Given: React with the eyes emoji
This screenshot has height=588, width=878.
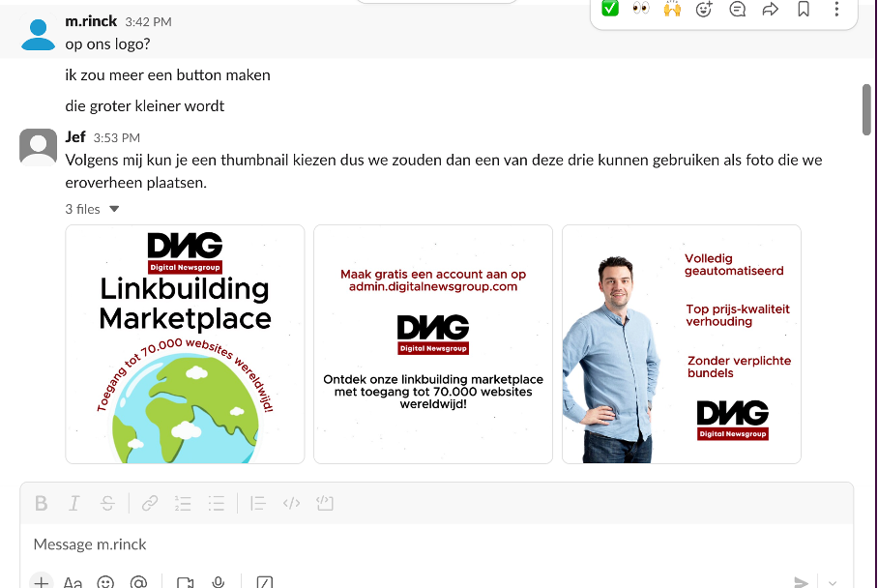Looking at the screenshot, I should [x=640, y=9].
